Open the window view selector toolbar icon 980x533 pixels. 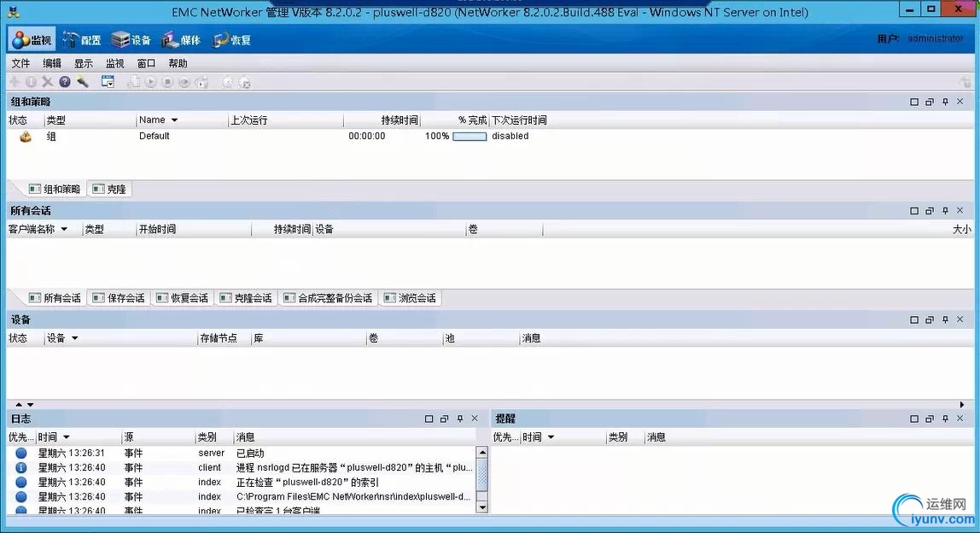click(x=108, y=82)
